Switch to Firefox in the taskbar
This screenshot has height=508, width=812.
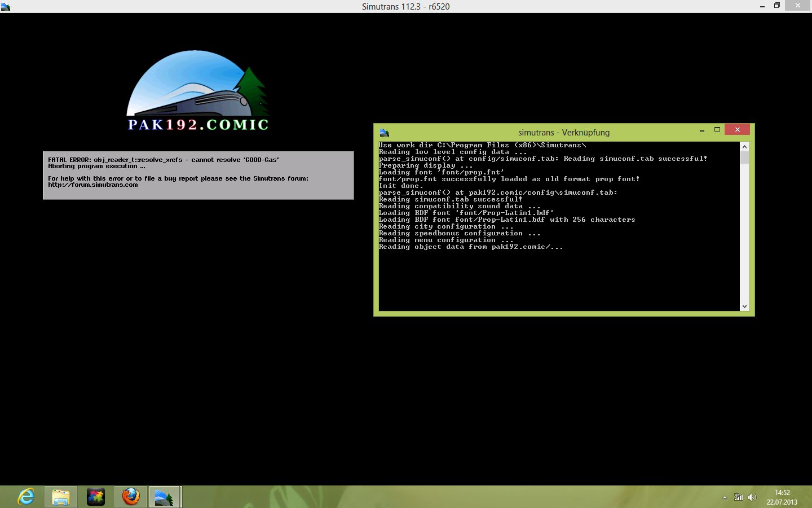pos(131,497)
